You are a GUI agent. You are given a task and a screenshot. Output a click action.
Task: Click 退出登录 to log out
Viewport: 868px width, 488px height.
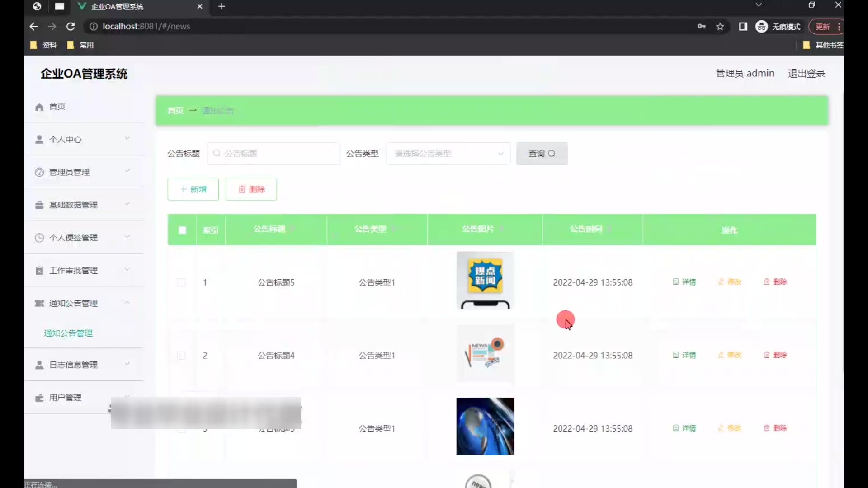click(806, 73)
